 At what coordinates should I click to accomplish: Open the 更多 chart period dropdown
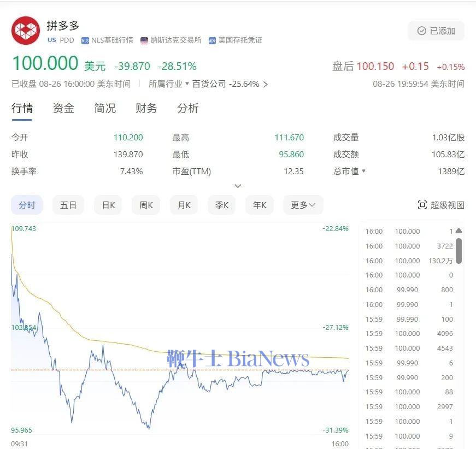(x=303, y=205)
